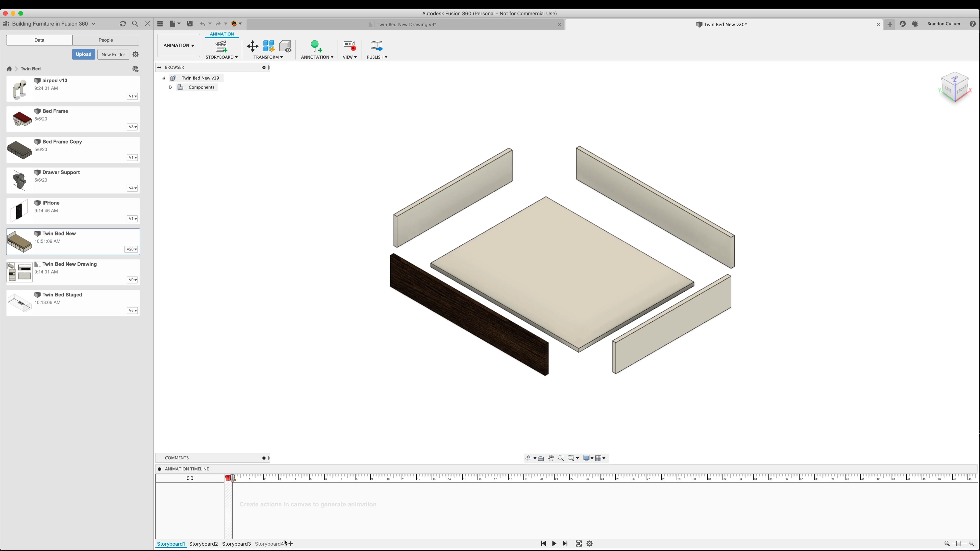This screenshot has height=551, width=980.
Task: Click the Pan hand tool in navigation bar
Action: 551,458
